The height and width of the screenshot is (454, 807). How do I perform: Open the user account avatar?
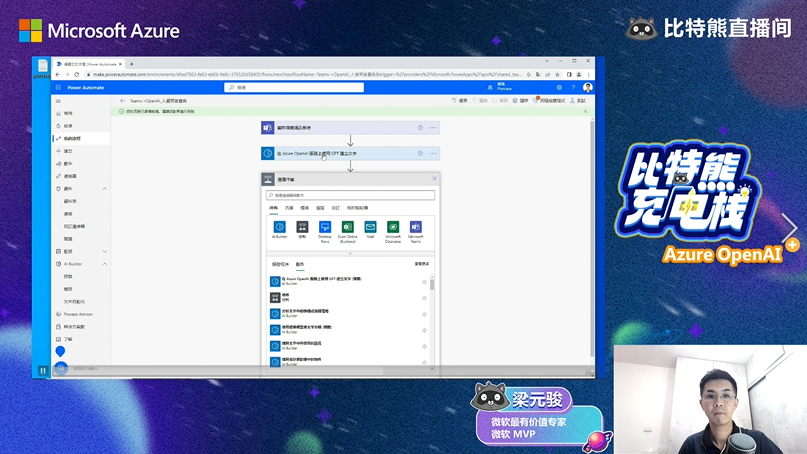point(587,88)
